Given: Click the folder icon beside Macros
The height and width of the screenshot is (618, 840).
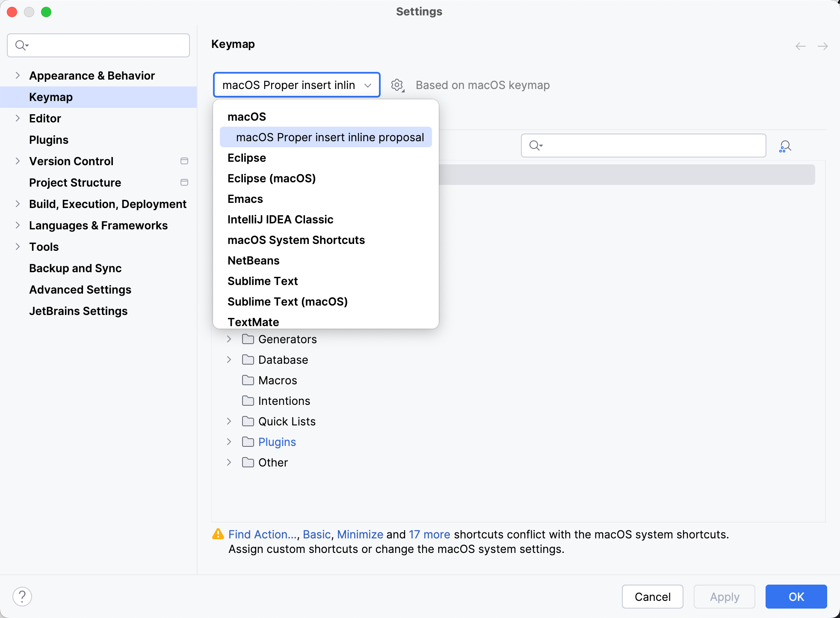Looking at the screenshot, I should [x=248, y=380].
